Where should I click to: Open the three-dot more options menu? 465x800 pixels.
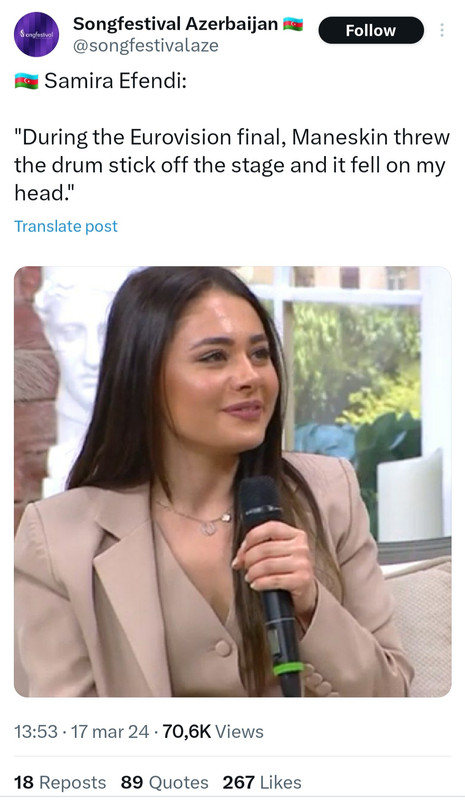pos(442,30)
